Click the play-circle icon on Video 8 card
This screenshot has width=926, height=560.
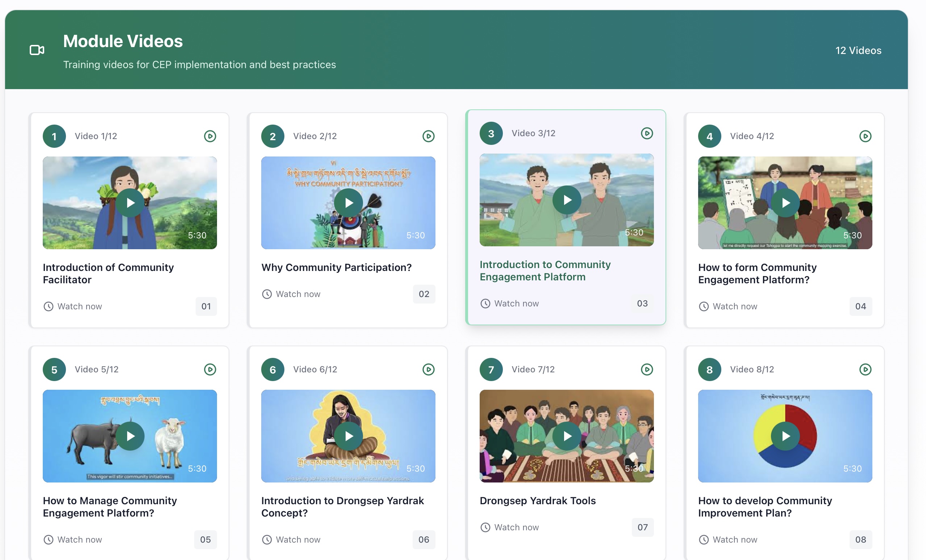865,369
